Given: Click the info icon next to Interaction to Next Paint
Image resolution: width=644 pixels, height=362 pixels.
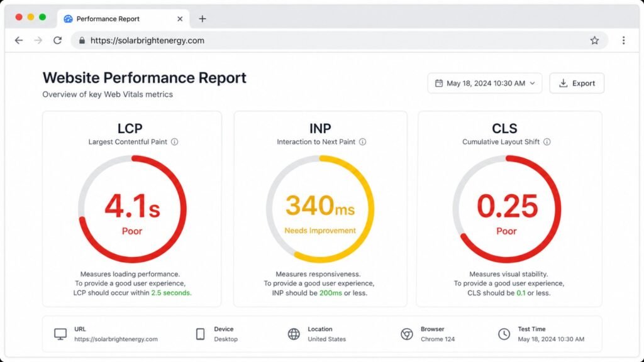Looking at the screenshot, I should 362,142.
